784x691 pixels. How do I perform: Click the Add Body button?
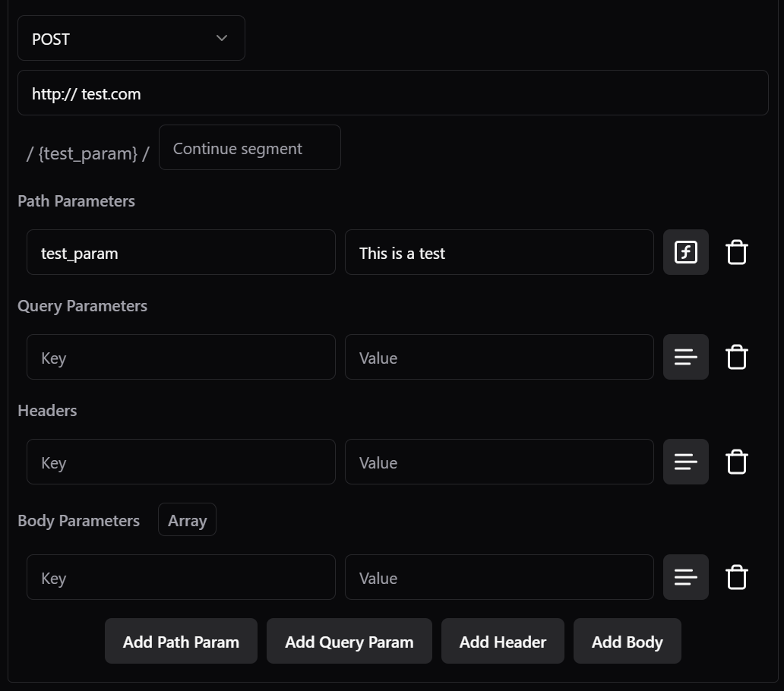(x=627, y=642)
